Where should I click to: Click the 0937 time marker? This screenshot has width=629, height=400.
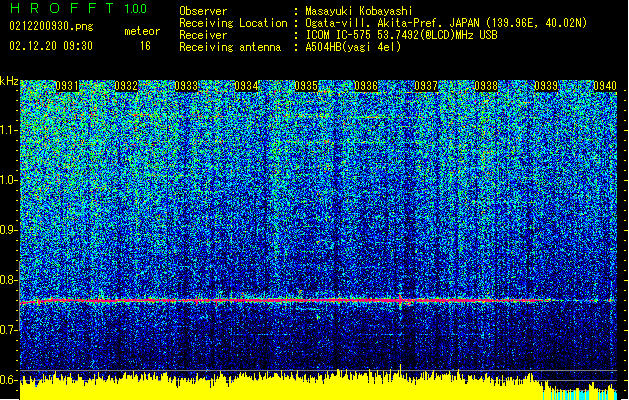426,86
